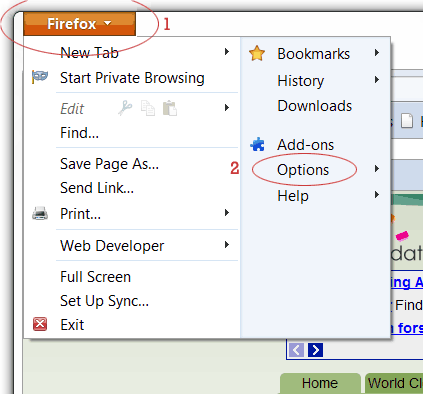The image size is (423, 394).
Task: Select Downloads in the menu
Action: [x=315, y=106]
